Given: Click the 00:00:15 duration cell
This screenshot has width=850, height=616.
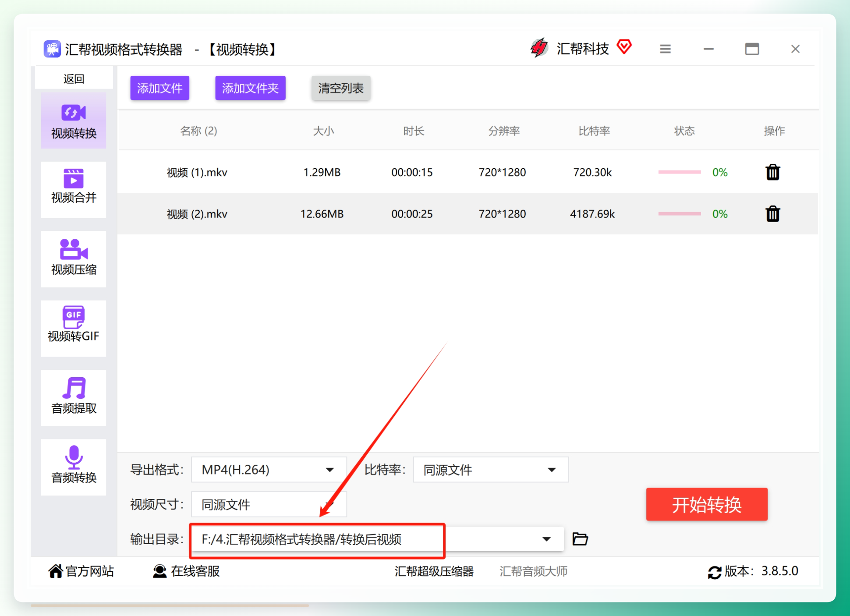Looking at the screenshot, I should click(x=412, y=172).
